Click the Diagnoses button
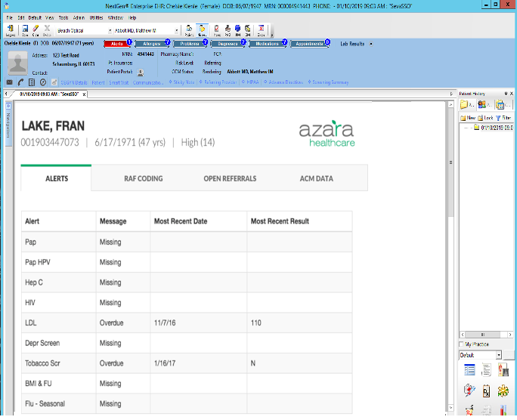The height and width of the screenshot is (420, 517). pyautogui.click(x=228, y=44)
